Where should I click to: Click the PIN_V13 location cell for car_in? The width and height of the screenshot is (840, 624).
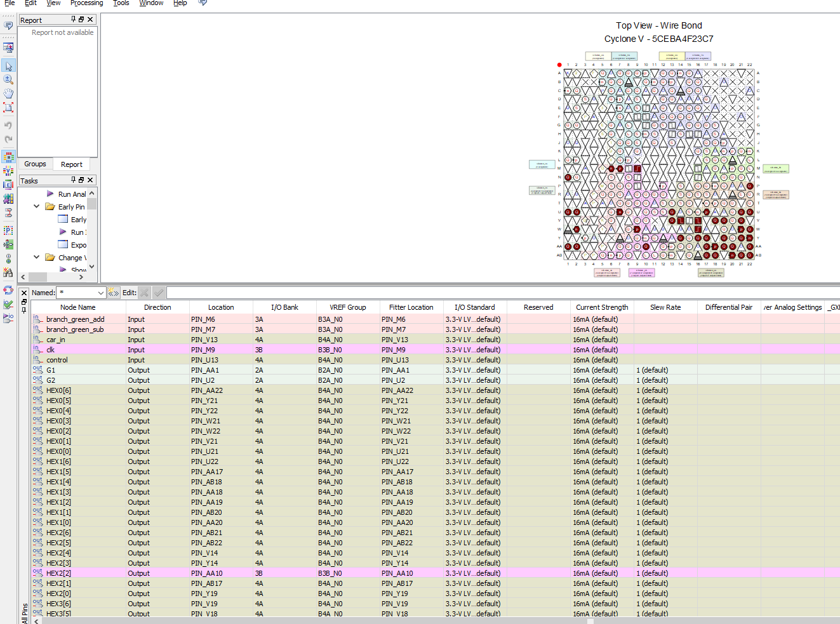(221, 340)
